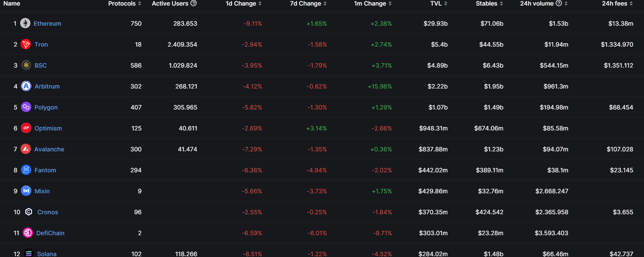644x257 pixels.
Task: Sort by 7d Change column
Action: (308, 3)
